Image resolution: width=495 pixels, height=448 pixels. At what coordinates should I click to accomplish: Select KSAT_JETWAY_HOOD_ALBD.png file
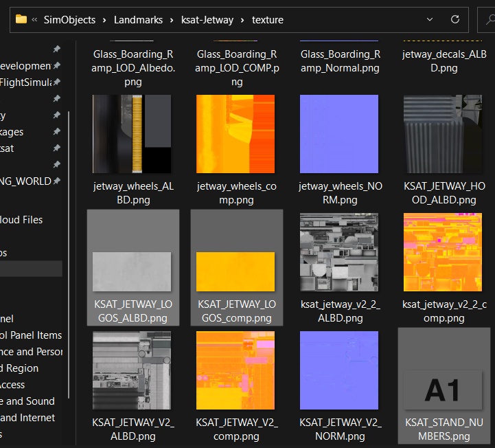pyautogui.click(x=443, y=134)
